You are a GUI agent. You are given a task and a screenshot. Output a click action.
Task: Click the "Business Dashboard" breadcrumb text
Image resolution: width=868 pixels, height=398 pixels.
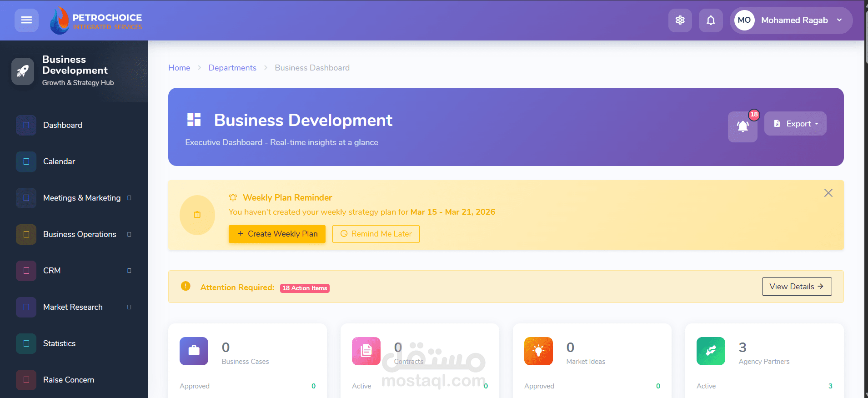[x=312, y=68]
